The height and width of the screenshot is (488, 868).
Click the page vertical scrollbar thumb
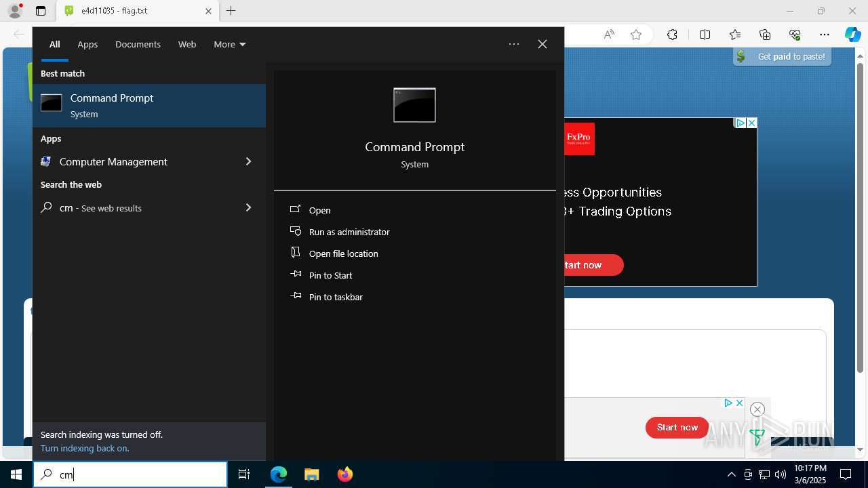[x=860, y=217]
